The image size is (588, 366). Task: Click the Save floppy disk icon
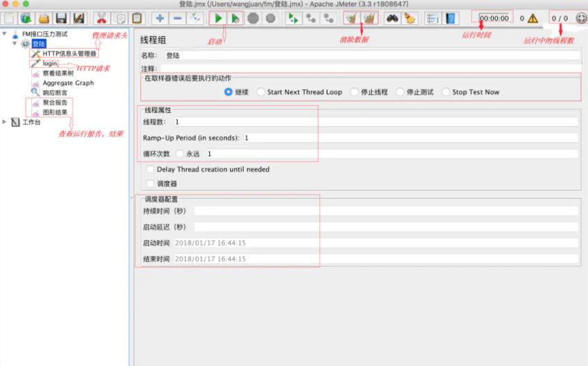click(x=61, y=19)
